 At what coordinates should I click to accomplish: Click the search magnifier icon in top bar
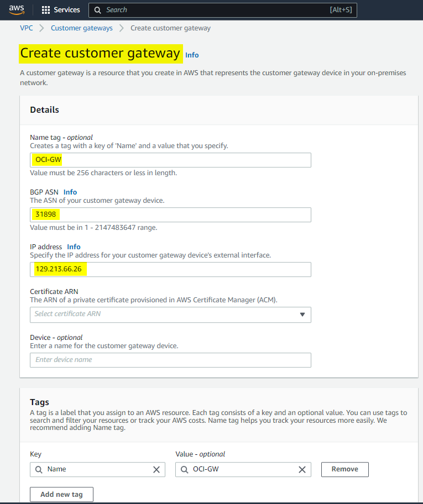click(98, 10)
